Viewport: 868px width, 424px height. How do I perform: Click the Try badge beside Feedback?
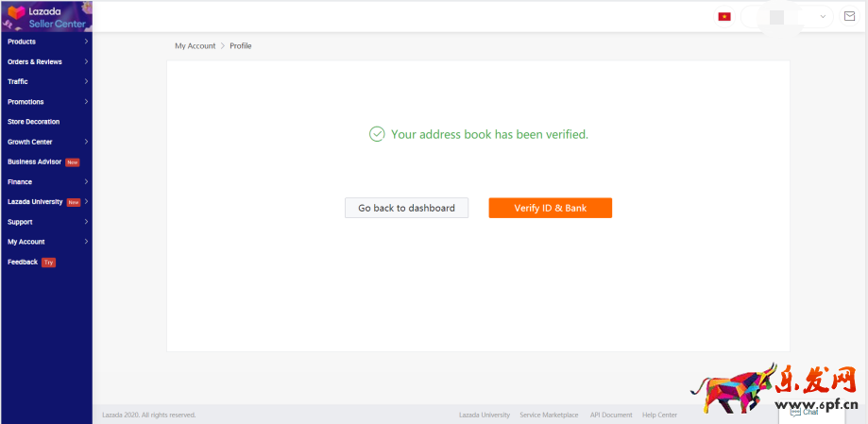click(48, 263)
